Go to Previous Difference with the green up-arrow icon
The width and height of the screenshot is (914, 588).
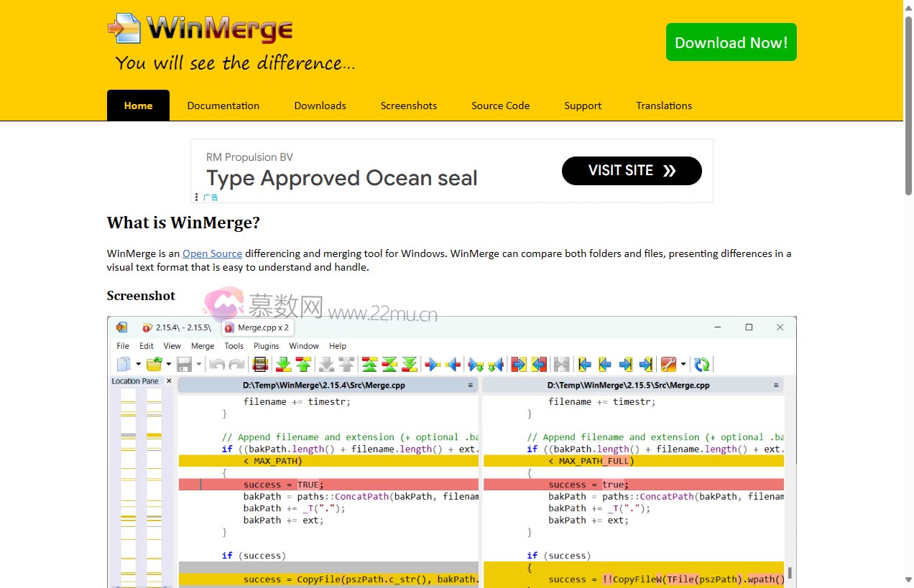pyautogui.click(x=303, y=364)
